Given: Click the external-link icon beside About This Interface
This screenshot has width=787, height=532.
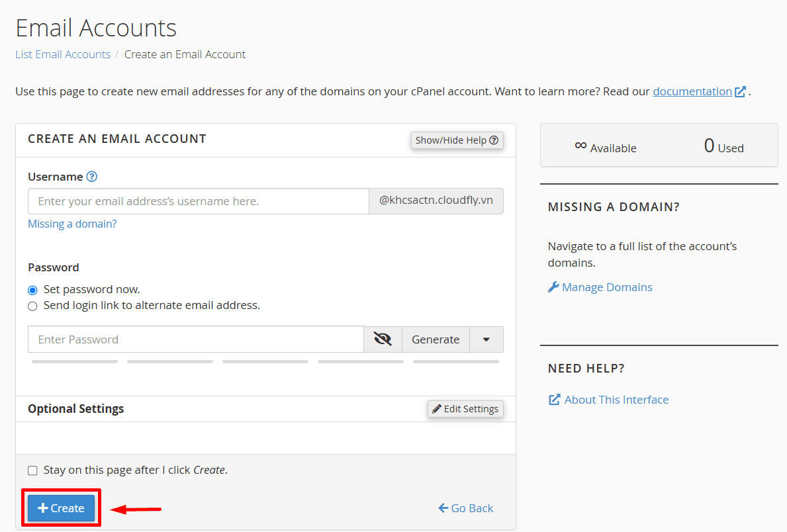Looking at the screenshot, I should point(553,399).
